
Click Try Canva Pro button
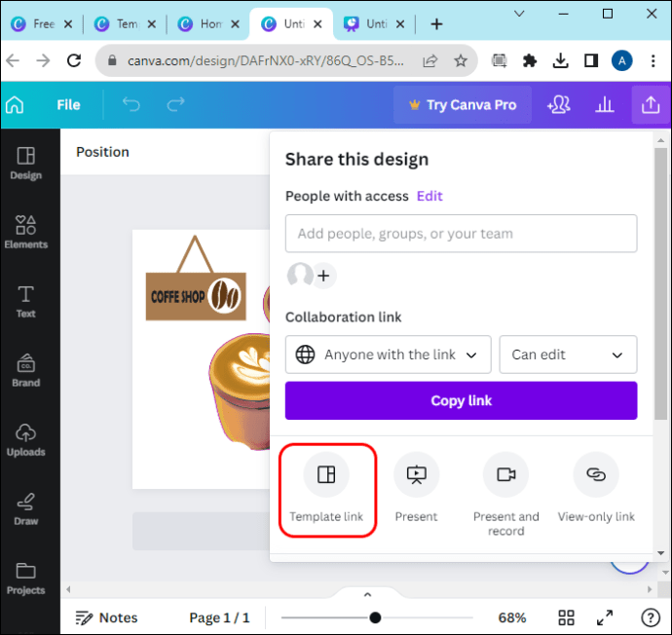pyautogui.click(x=463, y=104)
